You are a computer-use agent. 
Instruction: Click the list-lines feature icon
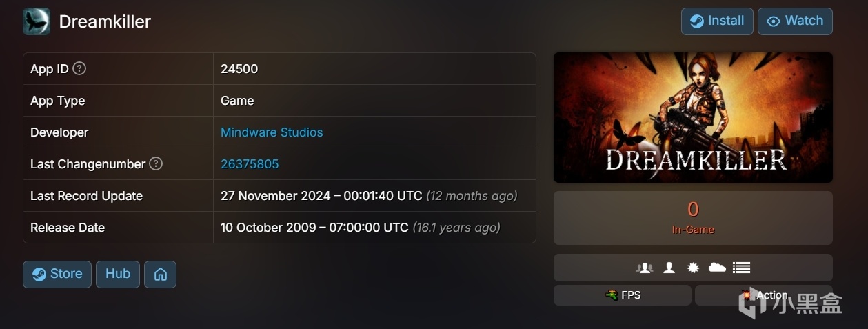point(741,268)
